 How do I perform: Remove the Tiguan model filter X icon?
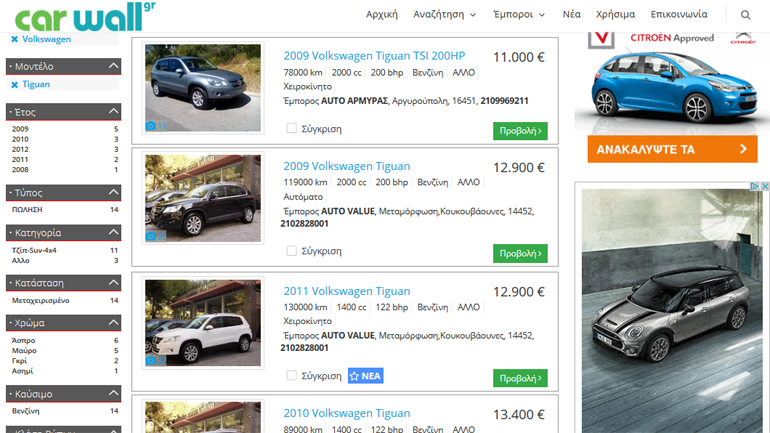(15, 84)
